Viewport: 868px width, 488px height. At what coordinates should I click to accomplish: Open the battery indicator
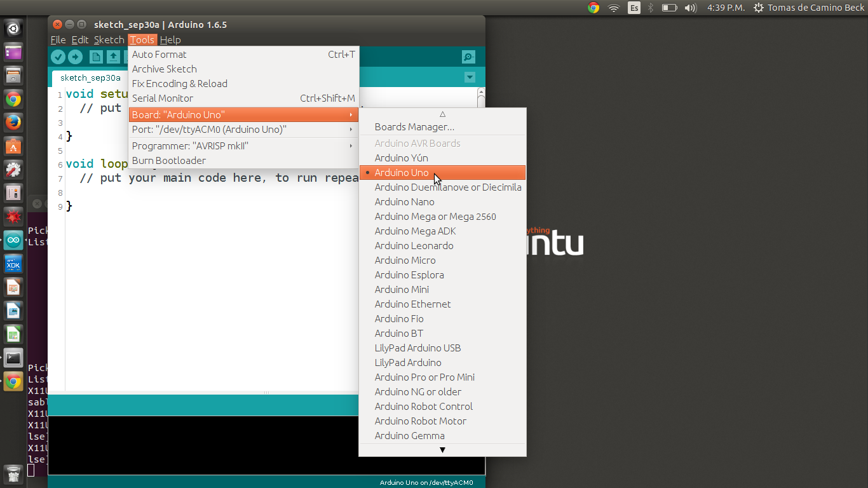(x=669, y=8)
